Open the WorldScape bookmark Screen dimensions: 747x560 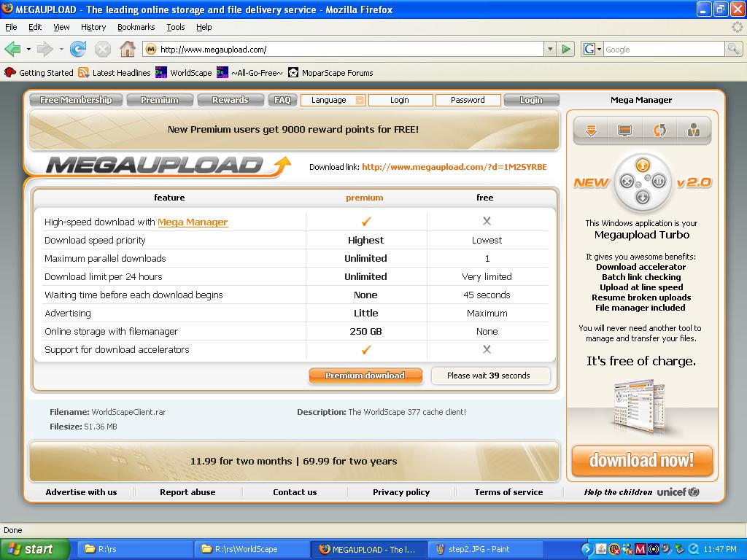pyautogui.click(x=183, y=72)
